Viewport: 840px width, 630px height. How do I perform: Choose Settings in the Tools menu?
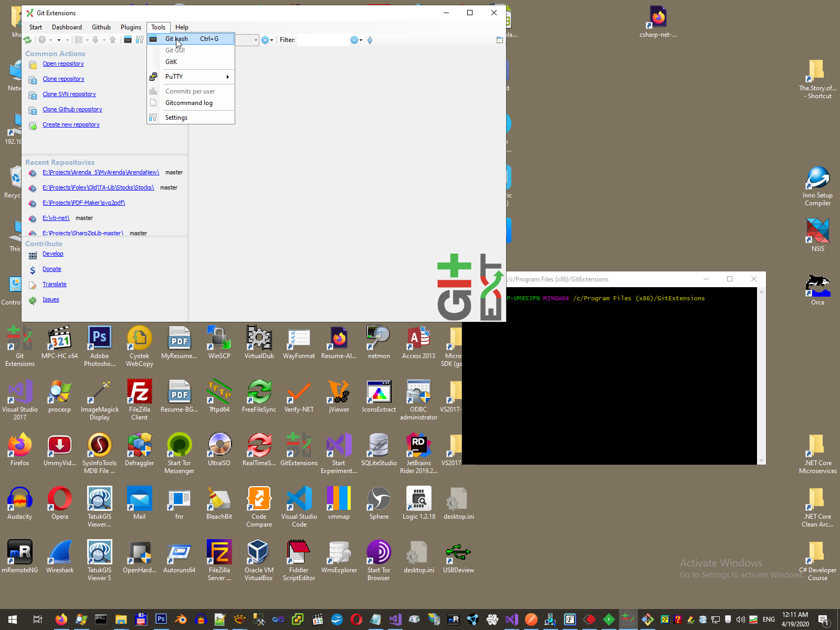(x=191, y=118)
